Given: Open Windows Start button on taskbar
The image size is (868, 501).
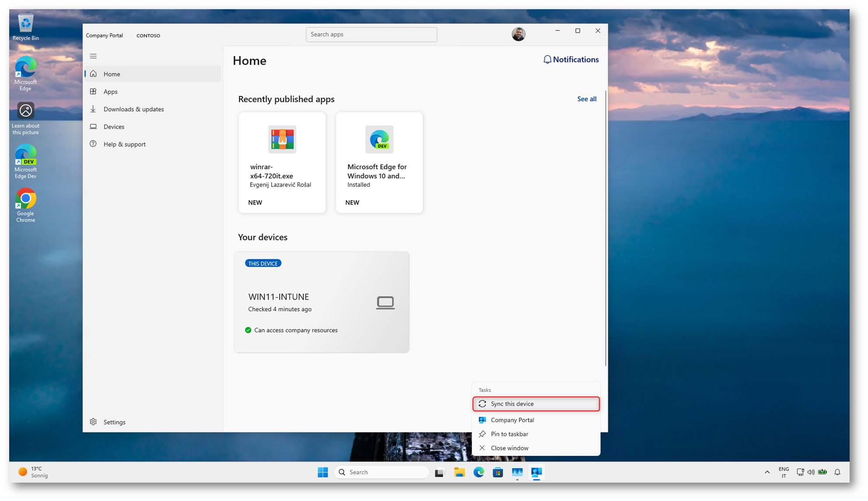Looking at the screenshot, I should click(323, 472).
